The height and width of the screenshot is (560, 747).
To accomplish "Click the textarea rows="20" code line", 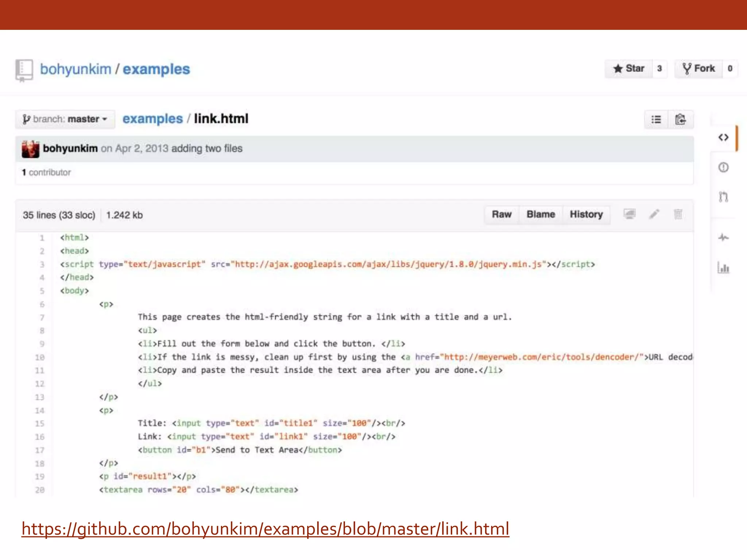I will click(x=199, y=490).
